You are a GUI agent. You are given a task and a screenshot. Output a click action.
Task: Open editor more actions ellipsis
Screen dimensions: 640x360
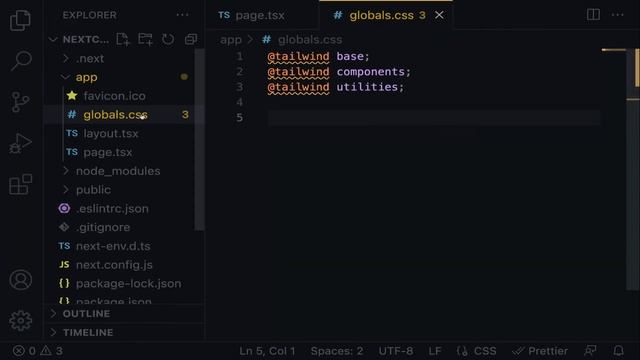[618, 15]
